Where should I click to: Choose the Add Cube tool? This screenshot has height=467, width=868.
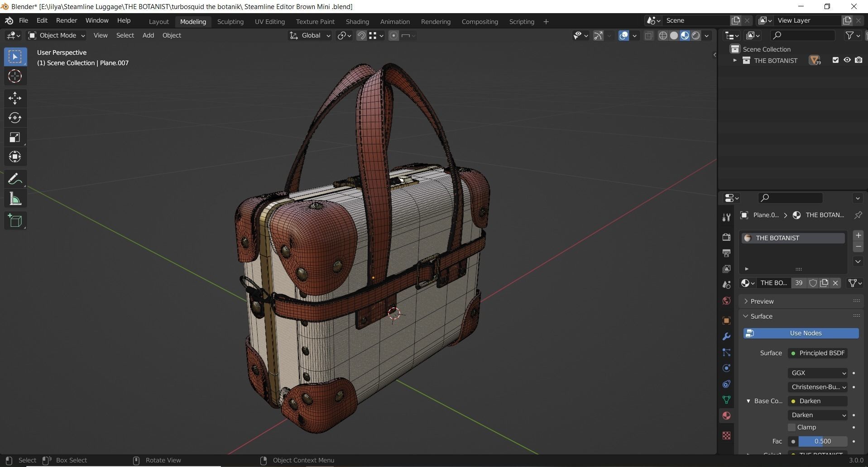tap(15, 221)
